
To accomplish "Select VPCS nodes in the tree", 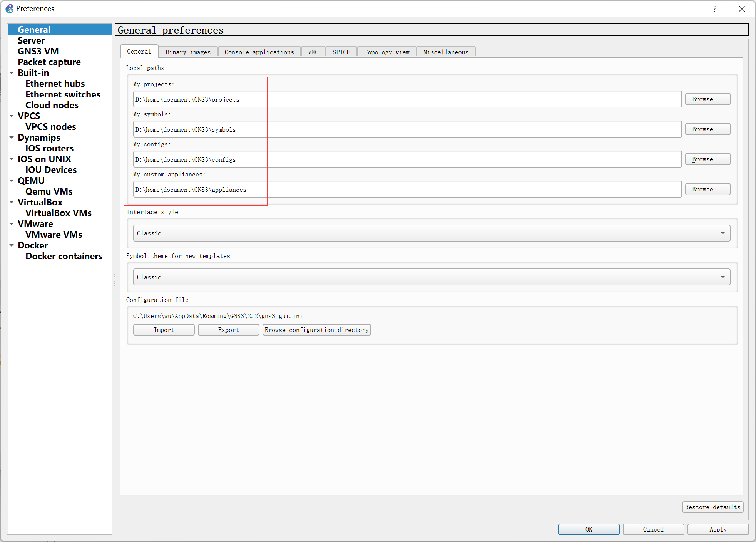I will click(51, 127).
